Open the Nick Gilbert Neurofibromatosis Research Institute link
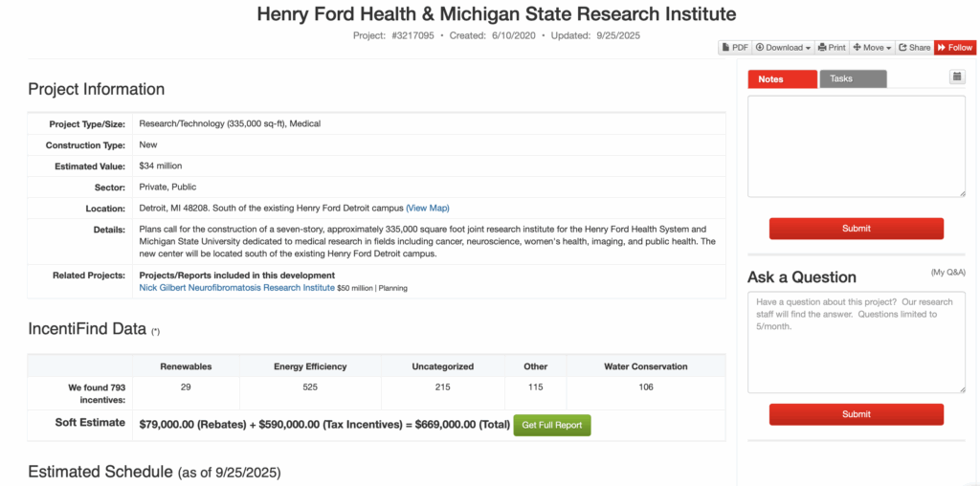Screen dimensions: 980x486 click(237, 287)
